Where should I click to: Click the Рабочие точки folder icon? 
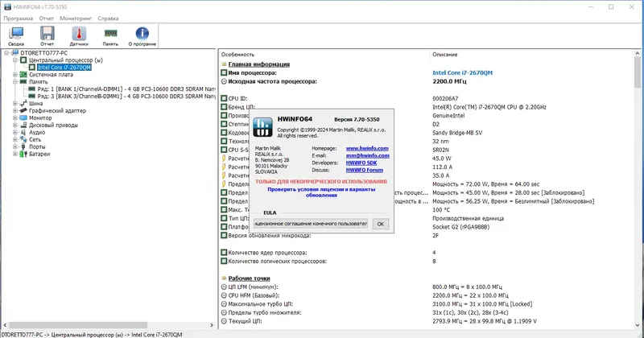pyautogui.click(x=224, y=278)
